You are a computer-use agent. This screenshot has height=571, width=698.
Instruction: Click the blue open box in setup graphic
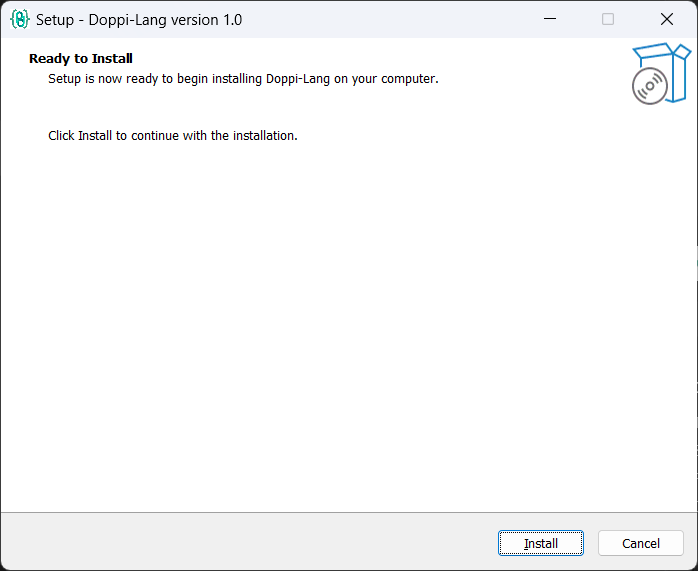coord(670,71)
